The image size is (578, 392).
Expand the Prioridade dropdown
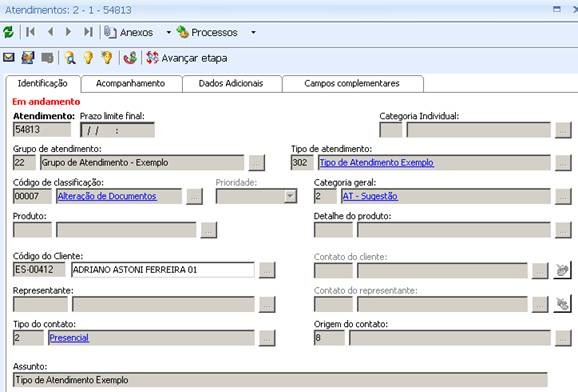pyautogui.click(x=290, y=196)
